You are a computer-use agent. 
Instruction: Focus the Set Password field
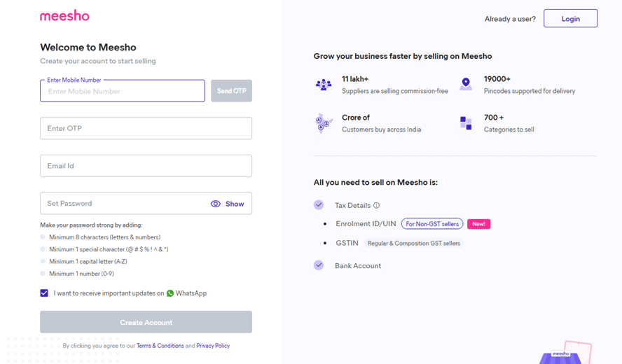tap(146, 204)
